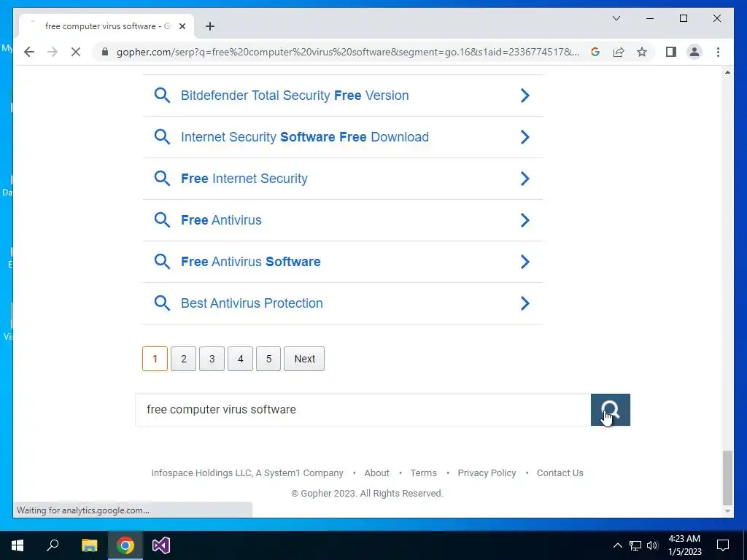Expand chevron for the Free Antivirus row
747x560 pixels.
click(x=525, y=220)
